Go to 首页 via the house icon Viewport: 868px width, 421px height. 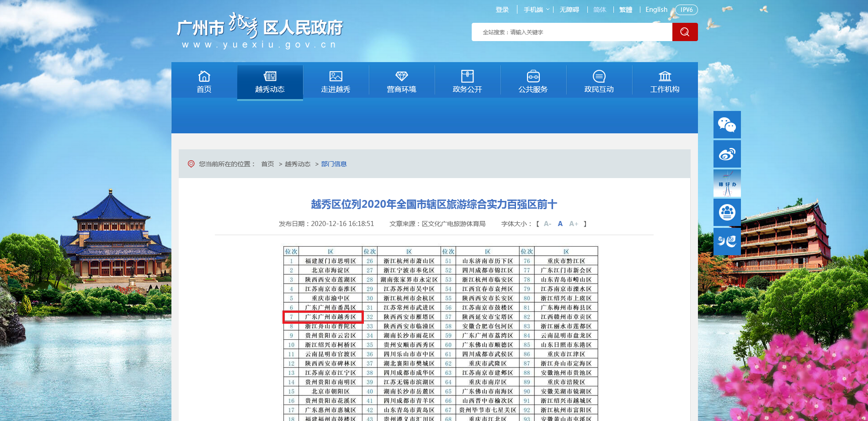point(204,82)
